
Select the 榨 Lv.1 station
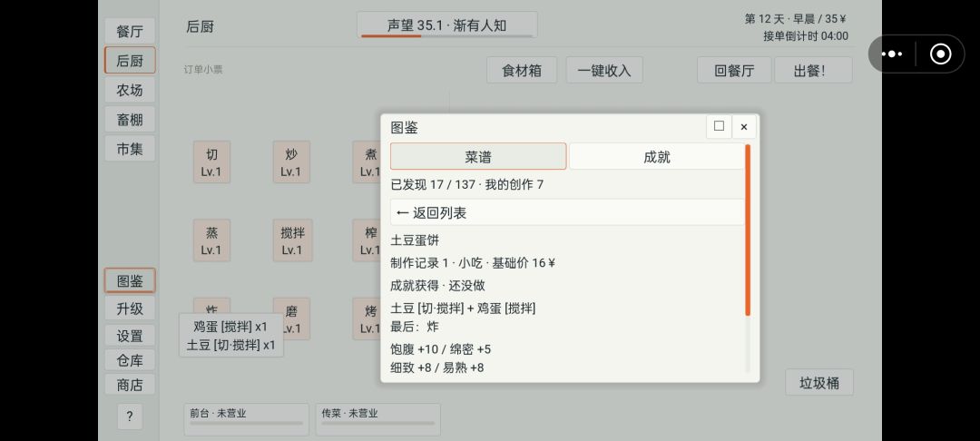pos(367,240)
